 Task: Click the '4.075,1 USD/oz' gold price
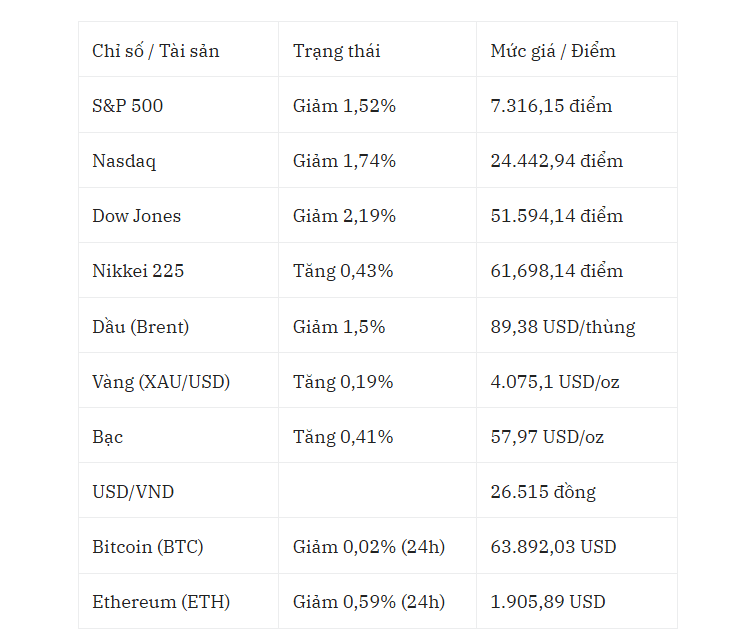(555, 381)
